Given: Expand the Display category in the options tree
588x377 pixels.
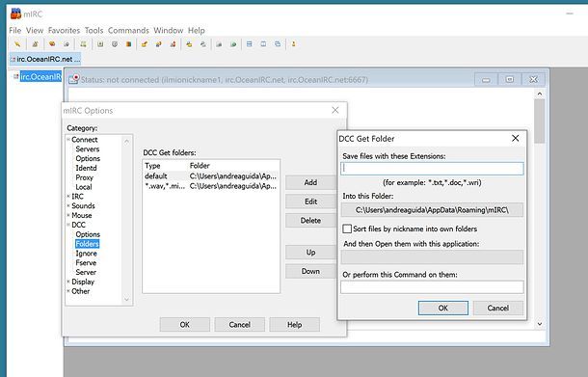Looking at the screenshot, I should (68, 282).
